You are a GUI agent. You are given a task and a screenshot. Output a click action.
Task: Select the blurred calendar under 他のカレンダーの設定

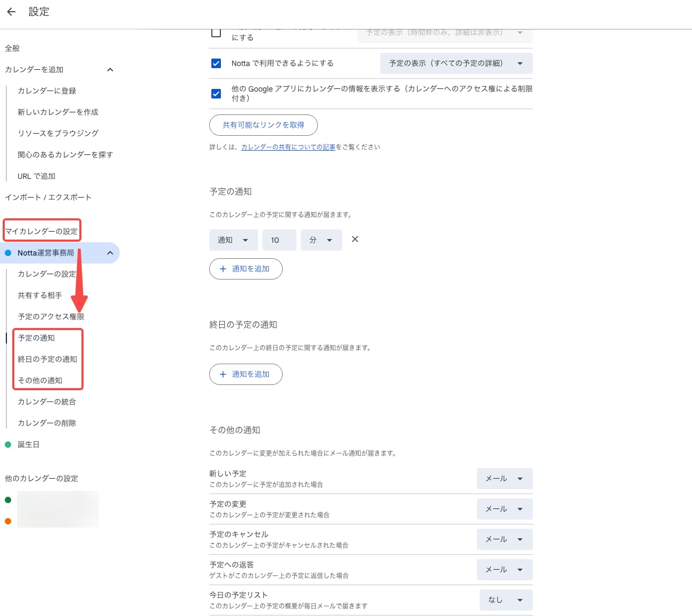click(58, 509)
